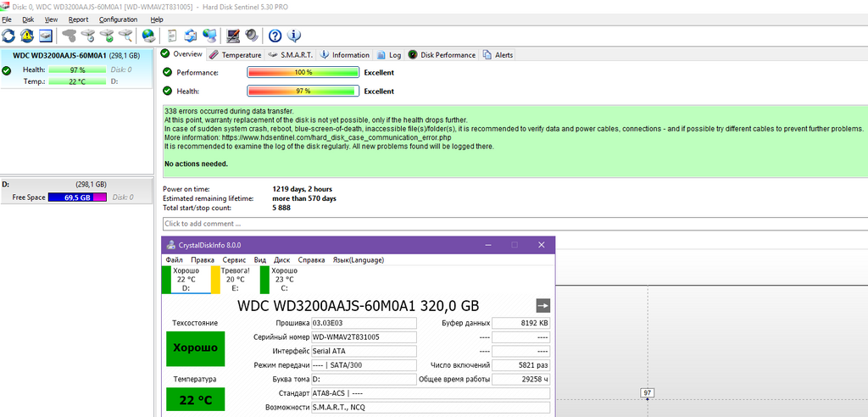Click the green Хорошо health status button

coord(196,348)
